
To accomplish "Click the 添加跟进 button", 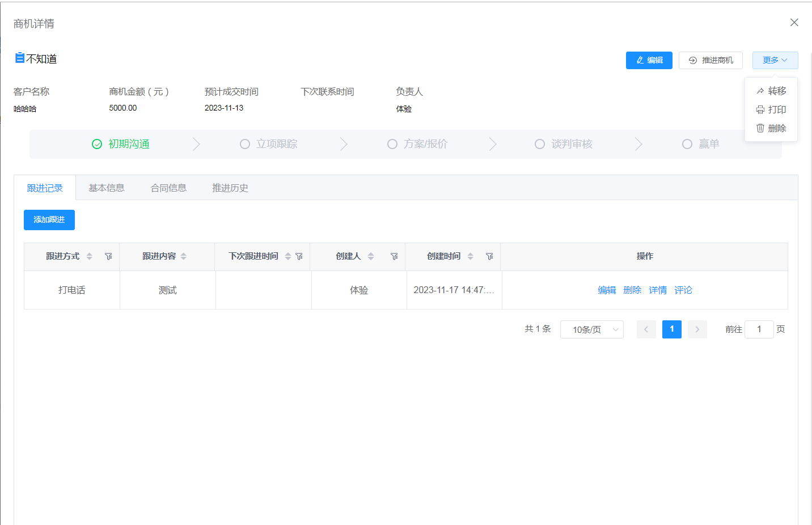I will point(49,220).
